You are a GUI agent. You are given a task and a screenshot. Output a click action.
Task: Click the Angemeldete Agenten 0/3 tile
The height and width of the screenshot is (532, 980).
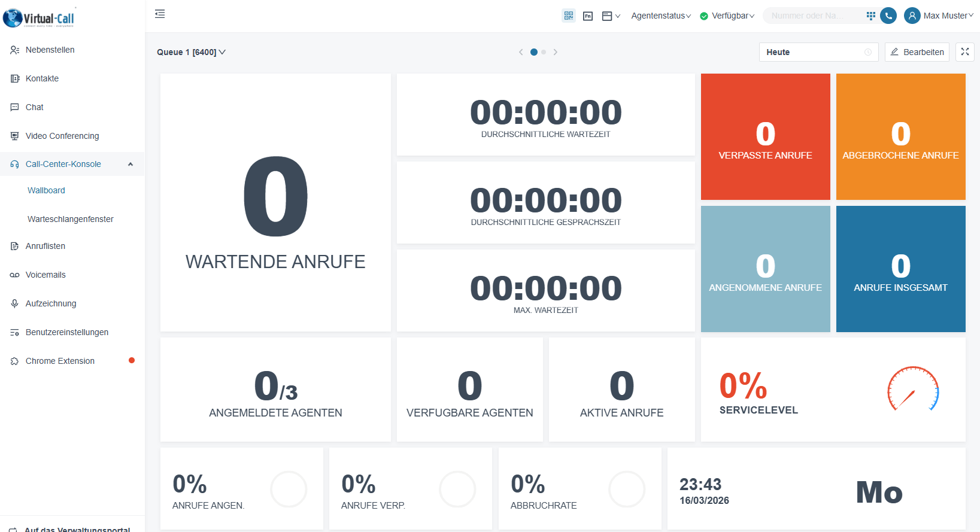click(x=275, y=390)
